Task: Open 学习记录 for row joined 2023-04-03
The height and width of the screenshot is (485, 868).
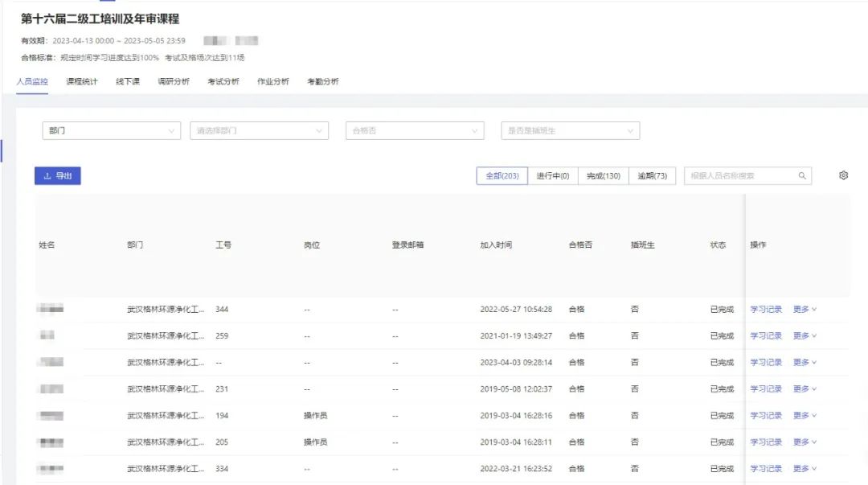Action: pyautogui.click(x=766, y=363)
